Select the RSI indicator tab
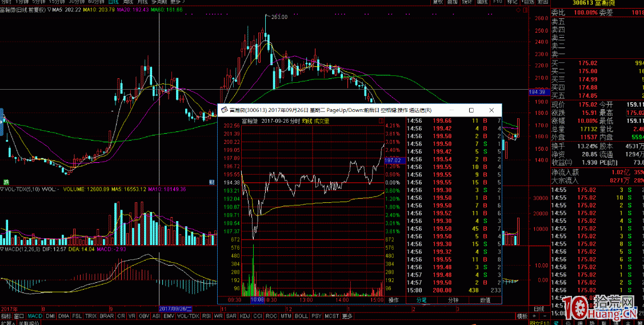The image size is (644, 325). [x=206, y=316]
